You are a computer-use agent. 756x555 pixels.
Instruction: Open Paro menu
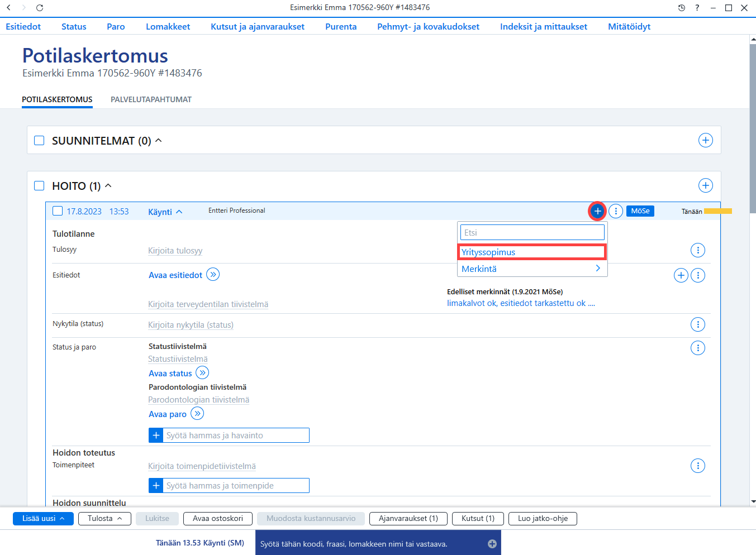tap(116, 26)
